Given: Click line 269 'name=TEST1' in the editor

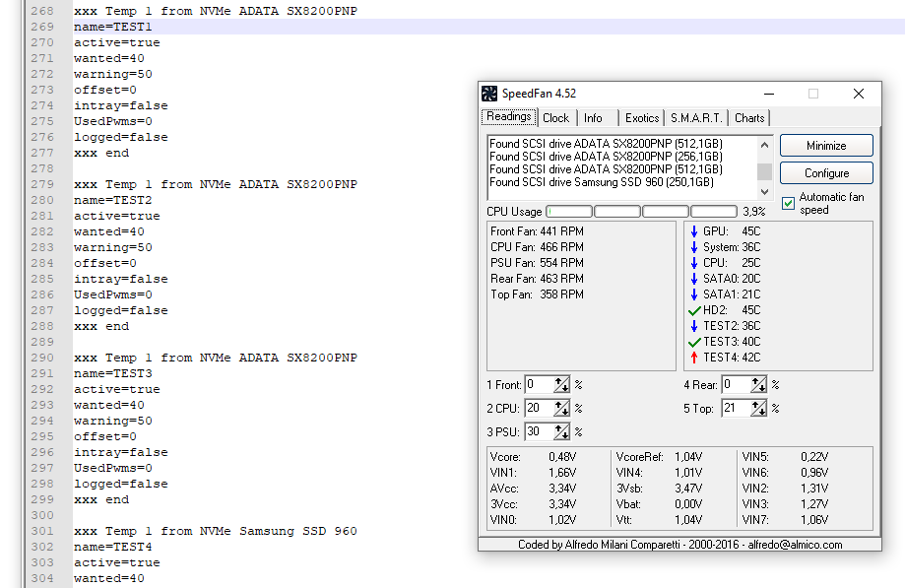Looking at the screenshot, I should pyautogui.click(x=113, y=27).
